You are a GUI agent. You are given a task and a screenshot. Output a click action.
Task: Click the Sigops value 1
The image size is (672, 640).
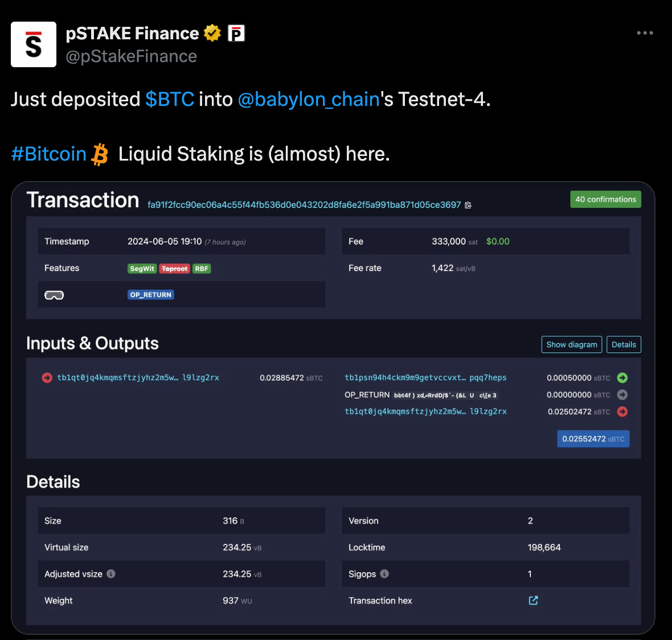pos(530,574)
